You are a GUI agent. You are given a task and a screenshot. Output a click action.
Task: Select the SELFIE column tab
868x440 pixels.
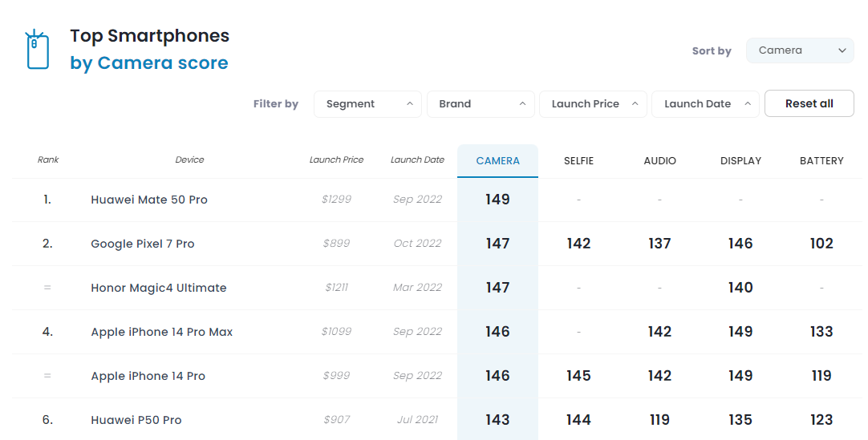(578, 161)
